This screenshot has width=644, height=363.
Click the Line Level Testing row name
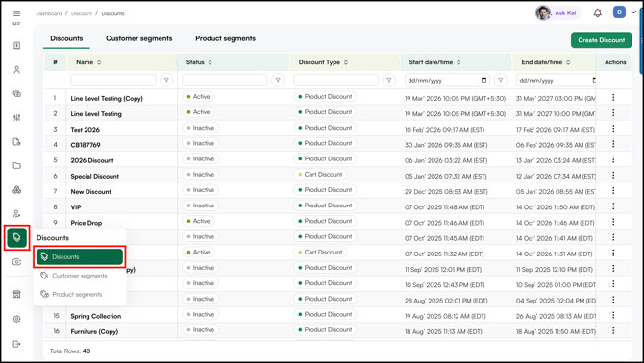tap(96, 114)
